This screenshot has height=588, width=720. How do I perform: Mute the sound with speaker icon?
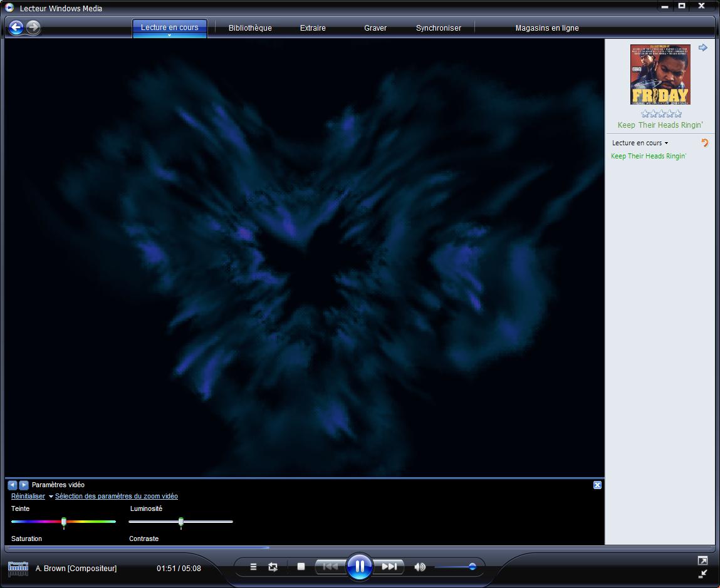coord(420,567)
